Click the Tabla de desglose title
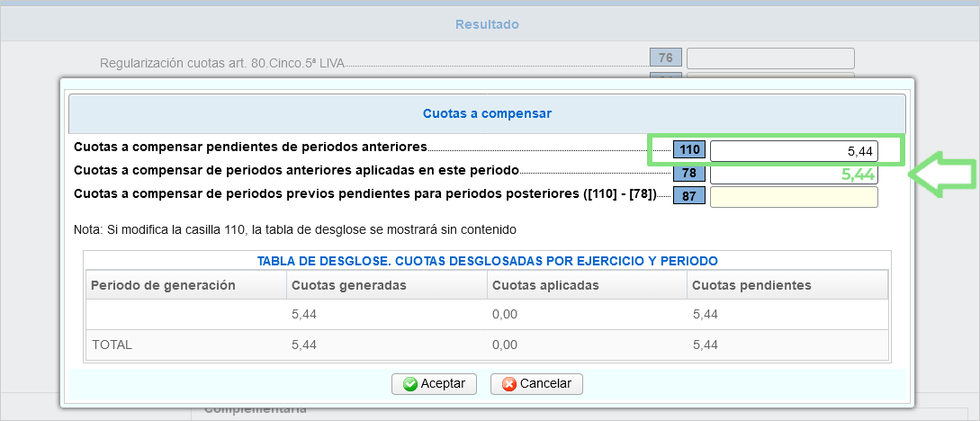 pos(487,261)
